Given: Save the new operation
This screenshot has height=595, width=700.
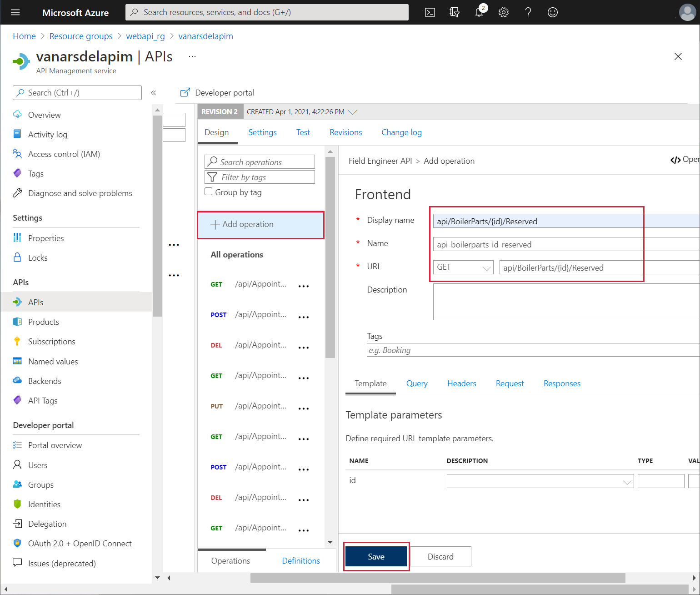Looking at the screenshot, I should [x=376, y=557].
